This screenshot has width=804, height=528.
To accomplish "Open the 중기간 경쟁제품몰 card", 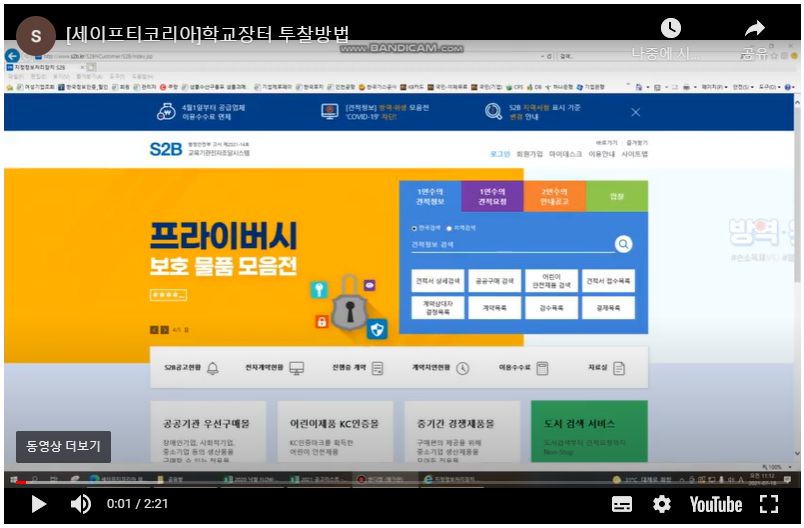I will tap(463, 432).
